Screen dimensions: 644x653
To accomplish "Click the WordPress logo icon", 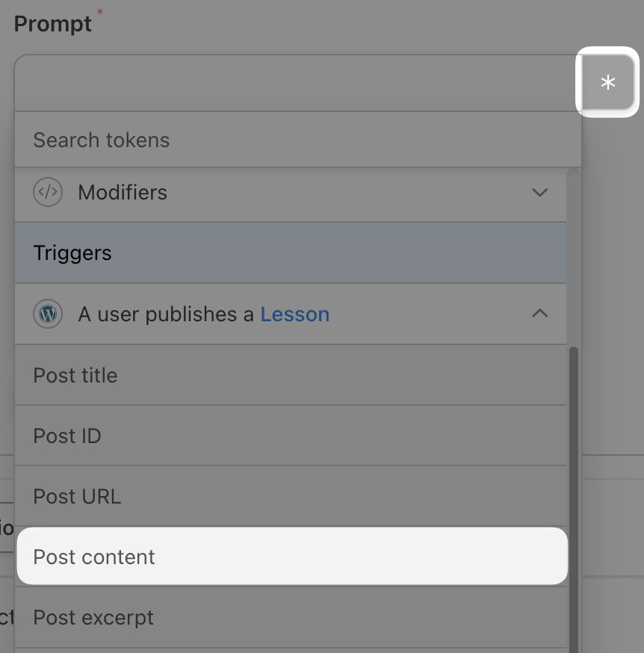I will coord(48,314).
